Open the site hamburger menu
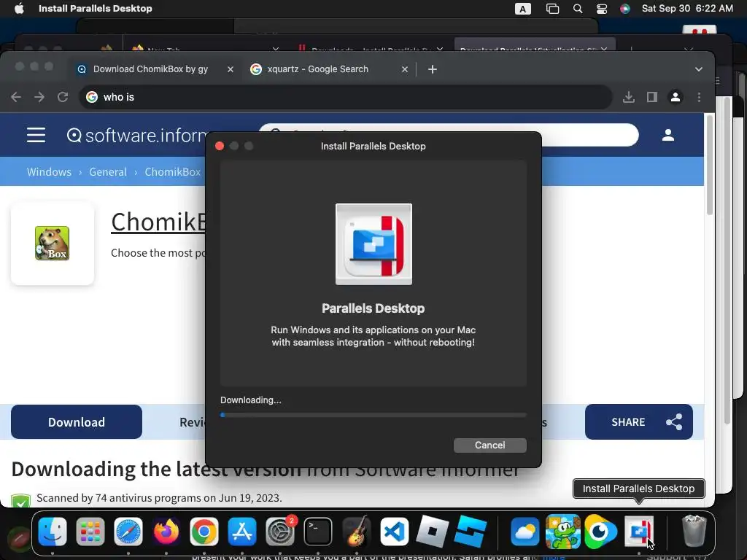 click(x=36, y=135)
